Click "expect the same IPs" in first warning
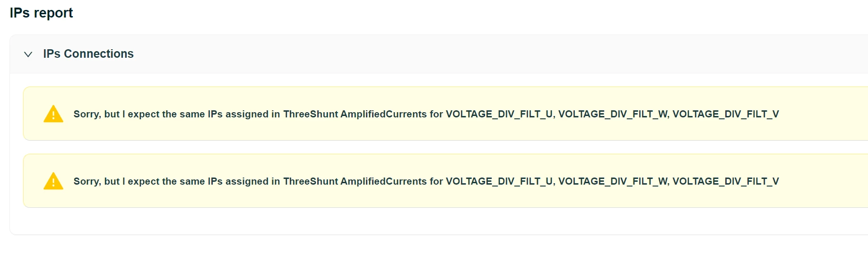Image resolution: width=868 pixels, height=267 pixels. click(175, 114)
